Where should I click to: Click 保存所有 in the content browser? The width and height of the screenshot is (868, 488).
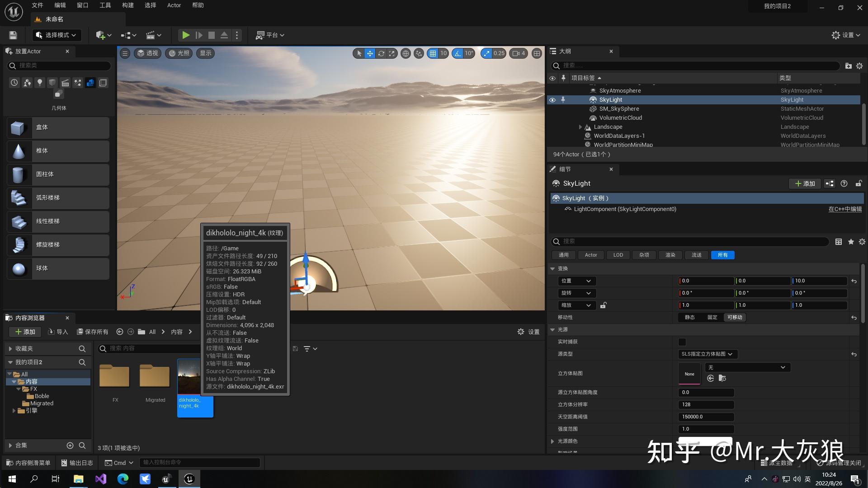tap(93, 332)
